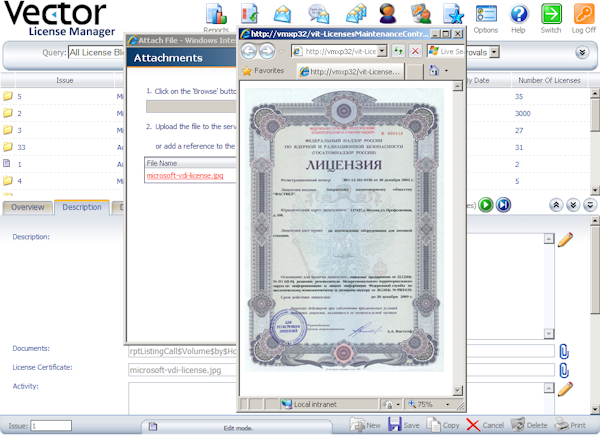600x435 pixels.
Task: Click the blue skip-to-end button icon
Action: coord(503,205)
